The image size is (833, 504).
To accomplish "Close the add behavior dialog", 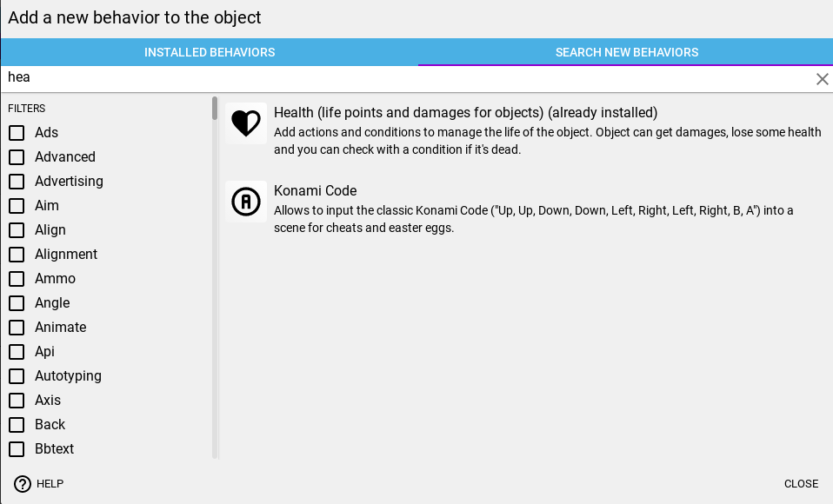I will [801, 484].
